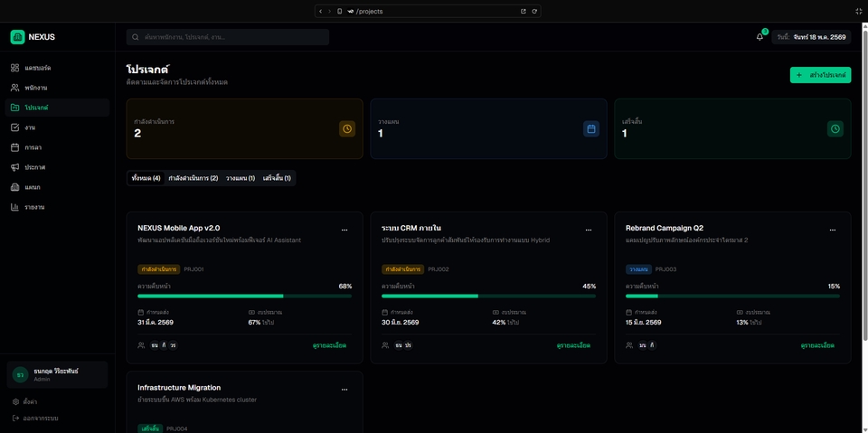Click the date chip จันทร์ 18 พ.ค. 2569
The height and width of the screenshot is (433, 868).
click(x=812, y=37)
